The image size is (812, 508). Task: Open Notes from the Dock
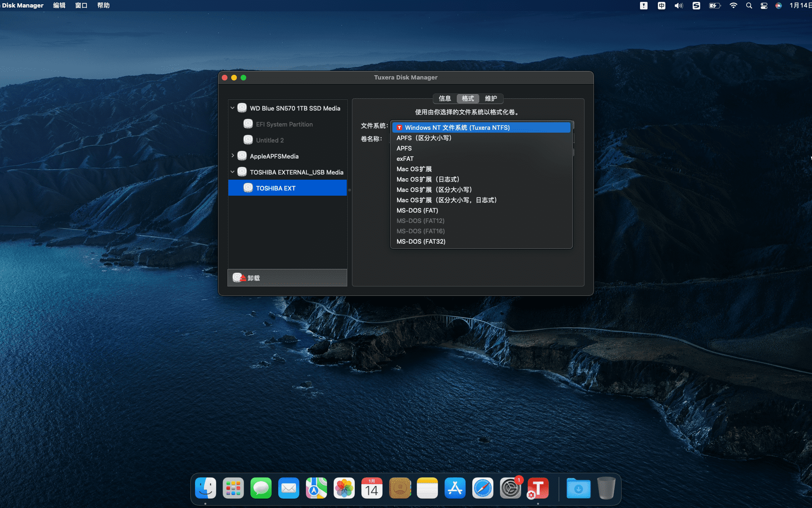click(x=427, y=488)
